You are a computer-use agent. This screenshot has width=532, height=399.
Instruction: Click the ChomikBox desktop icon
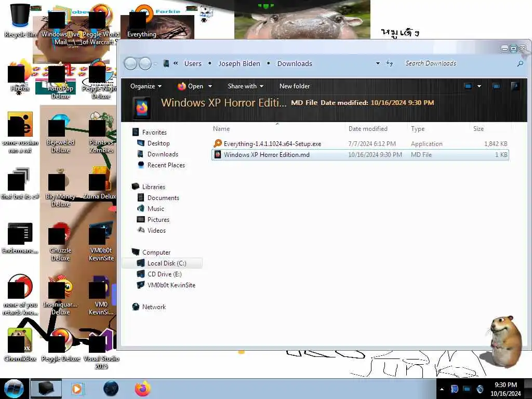point(20,345)
